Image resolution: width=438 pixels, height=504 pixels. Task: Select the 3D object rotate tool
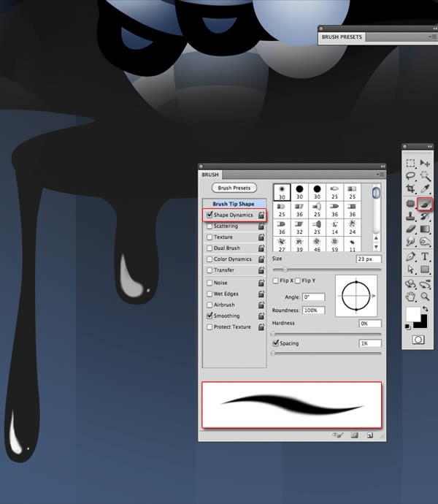pyautogui.click(x=410, y=284)
